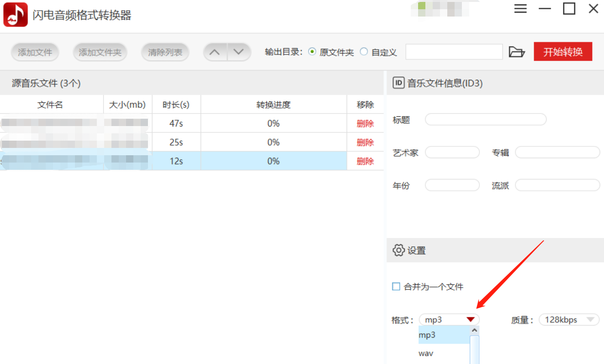Browse output folder with folder icon

pyautogui.click(x=517, y=52)
